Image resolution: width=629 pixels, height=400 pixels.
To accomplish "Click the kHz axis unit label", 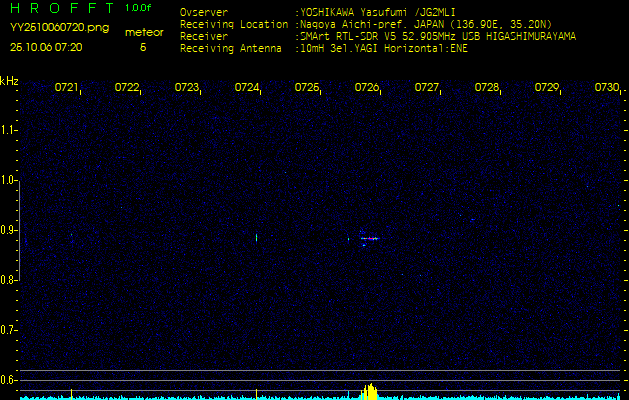I will point(9,81).
